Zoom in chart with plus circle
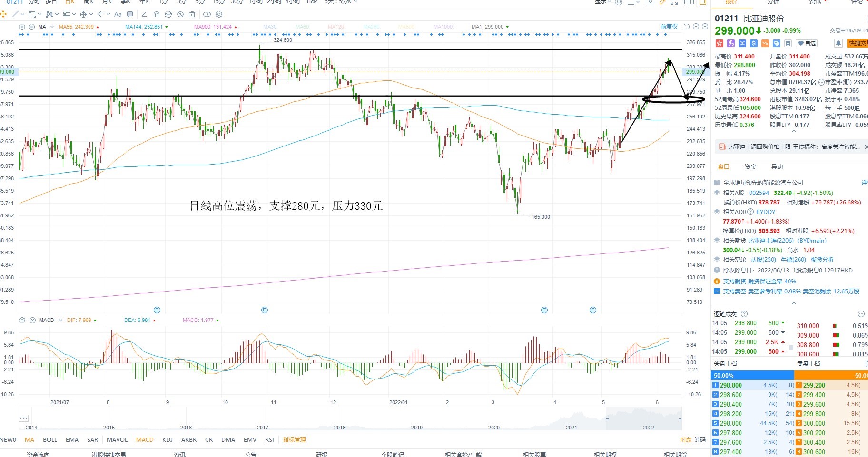 click(705, 27)
